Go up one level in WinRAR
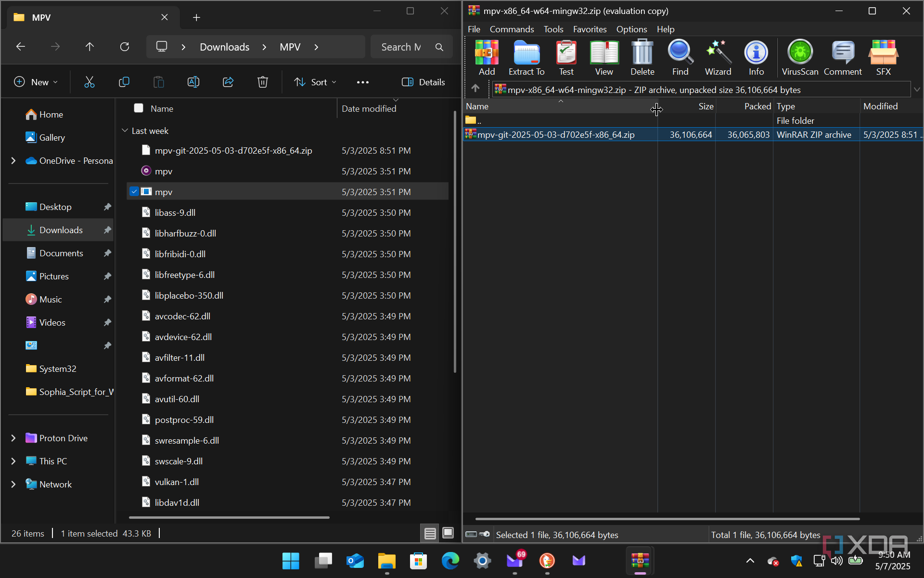 (x=475, y=88)
